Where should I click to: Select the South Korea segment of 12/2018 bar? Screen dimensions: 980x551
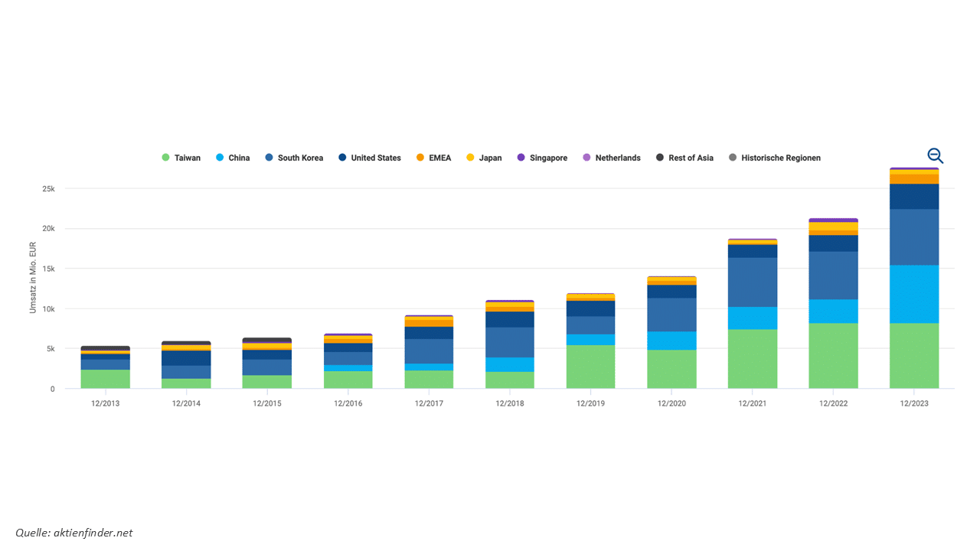click(x=510, y=342)
